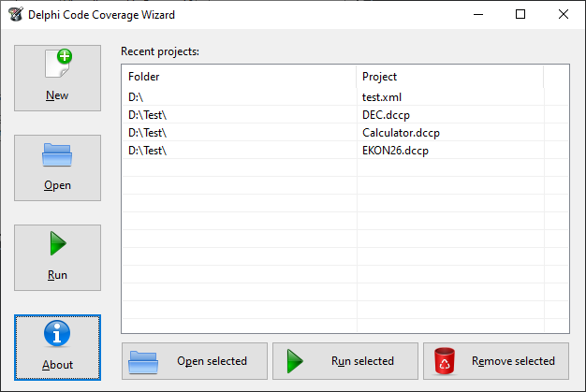Image resolution: width=586 pixels, height=392 pixels.
Task: Sort list by the Project column header
Action: point(450,77)
